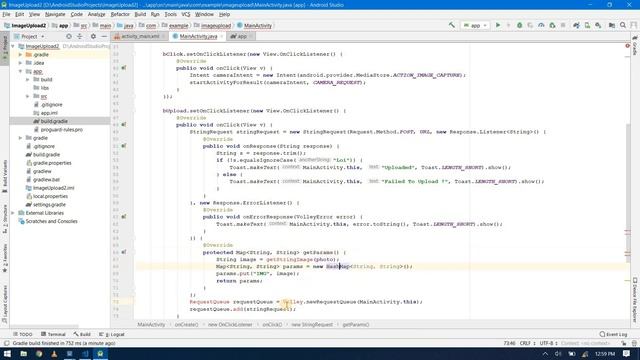Open File Explorer from taskbar
The height and width of the screenshot is (360, 640).
(x=23, y=353)
